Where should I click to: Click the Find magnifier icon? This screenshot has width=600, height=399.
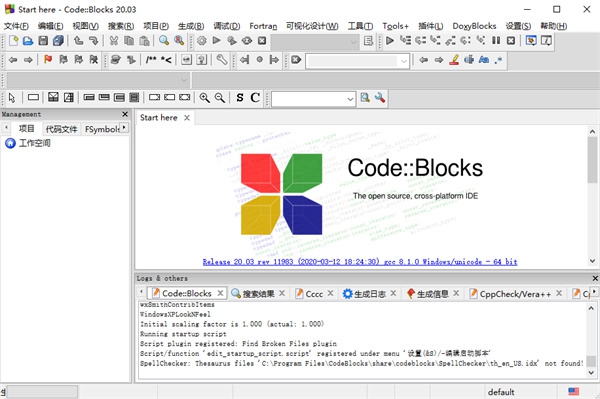[164, 41]
